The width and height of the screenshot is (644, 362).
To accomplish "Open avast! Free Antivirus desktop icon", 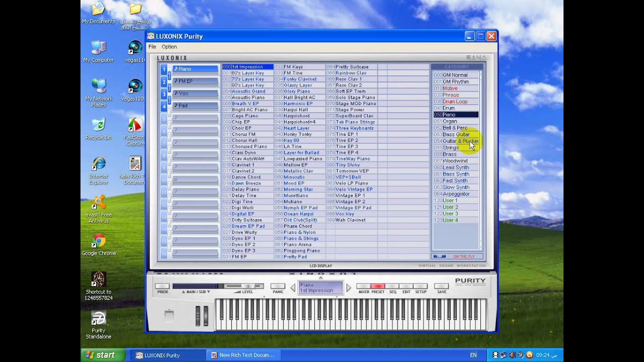I will tap(99, 209).
